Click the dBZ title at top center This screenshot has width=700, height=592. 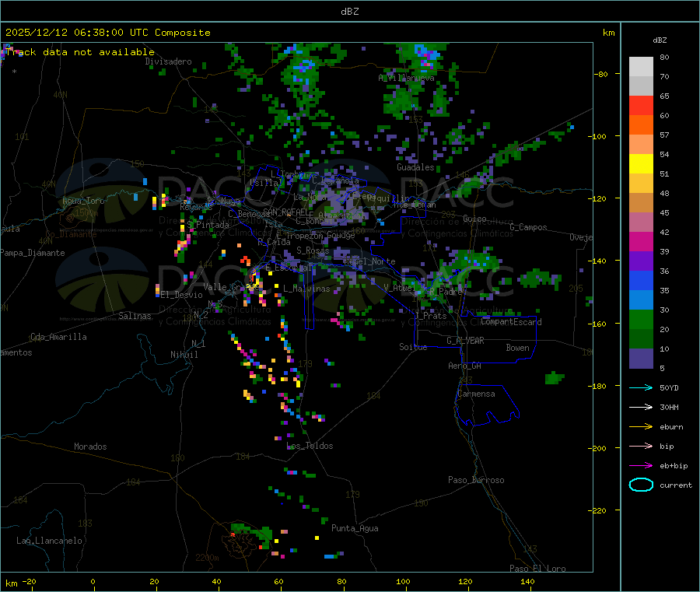point(349,12)
